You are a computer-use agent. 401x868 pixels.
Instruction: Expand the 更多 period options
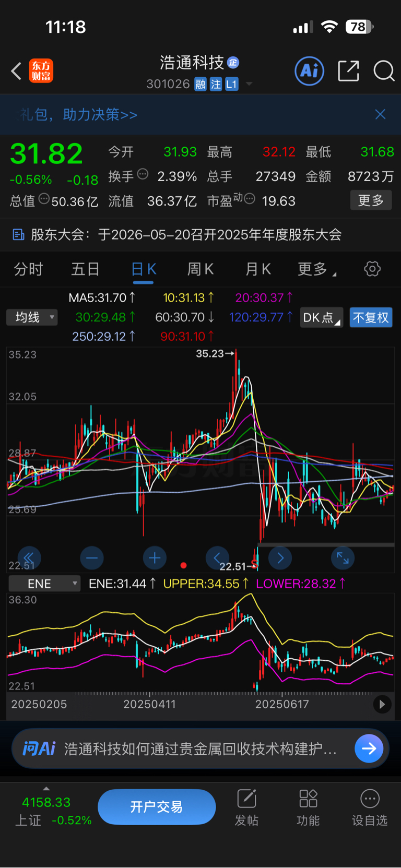[317, 269]
